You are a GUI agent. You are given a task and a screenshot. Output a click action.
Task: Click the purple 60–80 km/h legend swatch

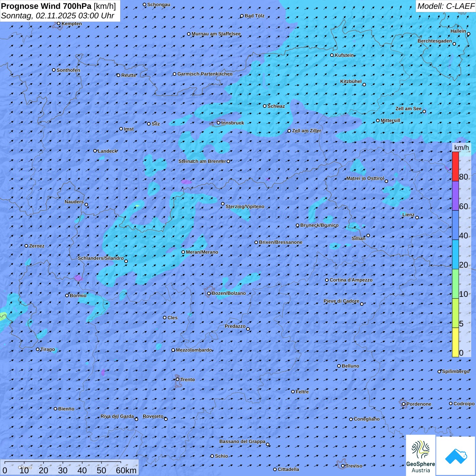(455, 196)
